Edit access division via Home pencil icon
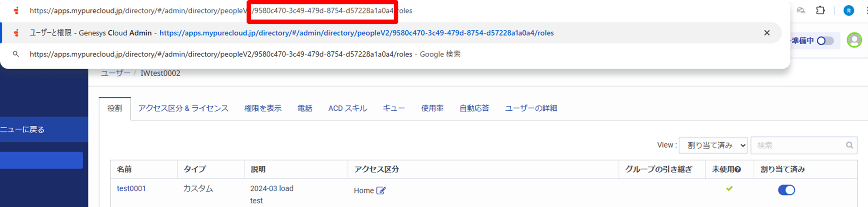Image resolution: width=868 pixels, height=207 pixels. tap(381, 191)
